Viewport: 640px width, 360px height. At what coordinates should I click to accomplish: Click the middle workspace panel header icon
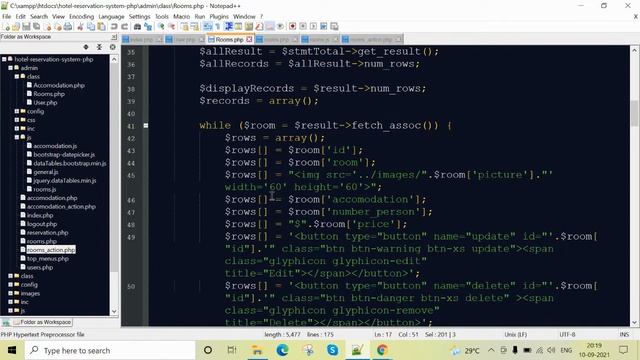(x=99, y=47)
